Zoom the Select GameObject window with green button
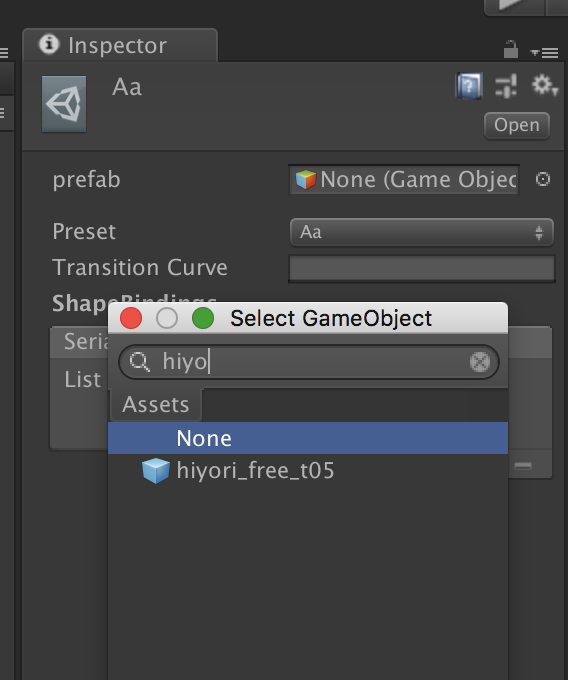Viewport: 568px width, 680px height. point(203,318)
